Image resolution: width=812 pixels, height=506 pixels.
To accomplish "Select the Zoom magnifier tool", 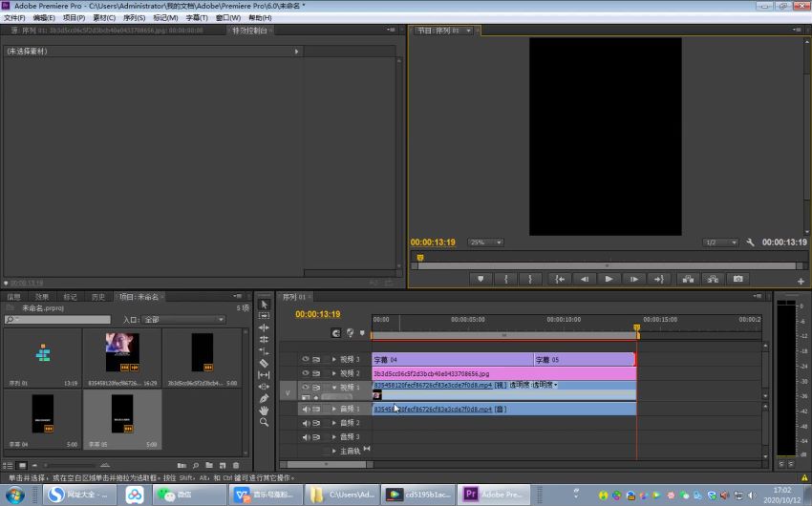I will (264, 422).
